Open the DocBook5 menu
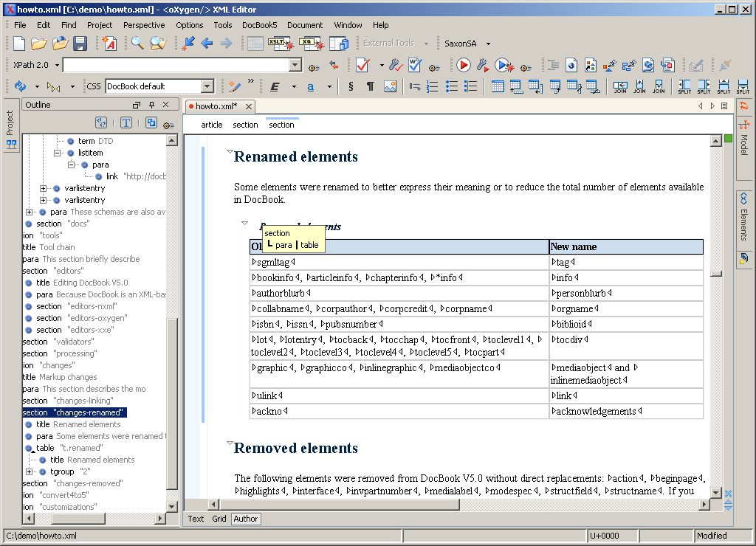 coord(261,24)
